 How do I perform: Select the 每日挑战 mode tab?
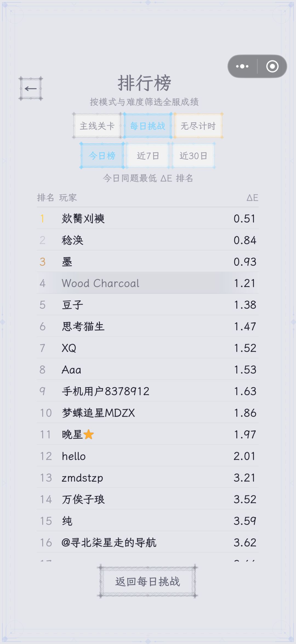point(148,126)
